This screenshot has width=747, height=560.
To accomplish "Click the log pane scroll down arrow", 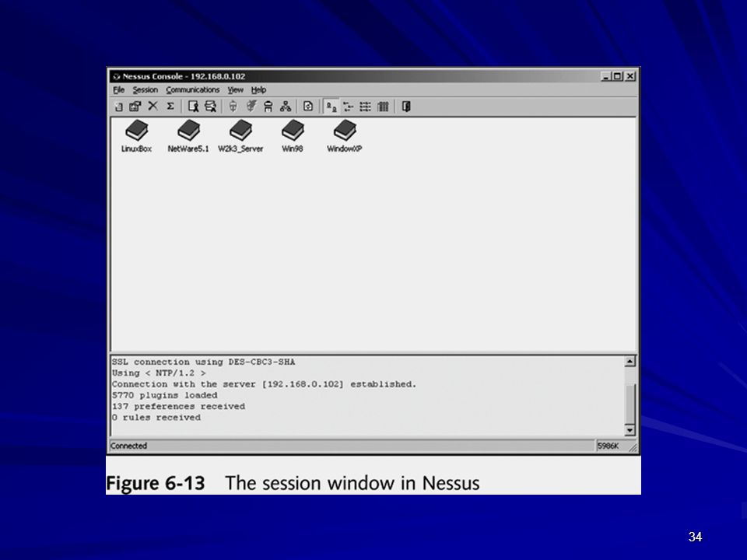I will pos(630,430).
